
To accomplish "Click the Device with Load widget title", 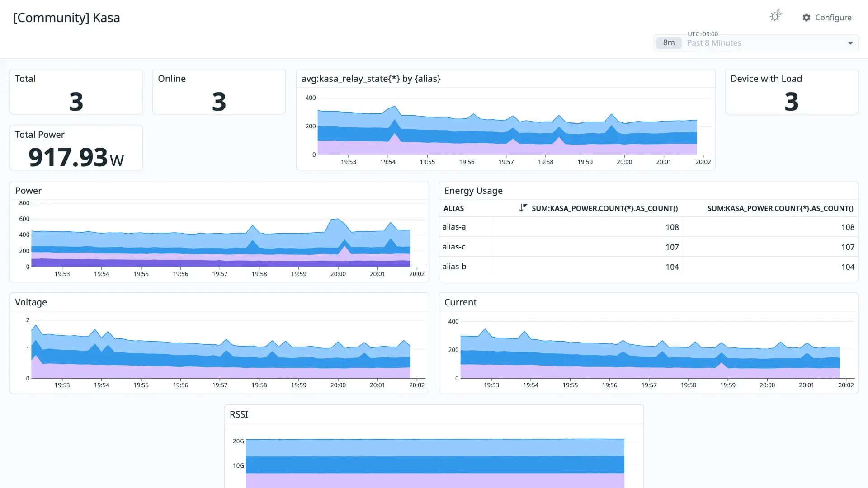I will 766,79.
